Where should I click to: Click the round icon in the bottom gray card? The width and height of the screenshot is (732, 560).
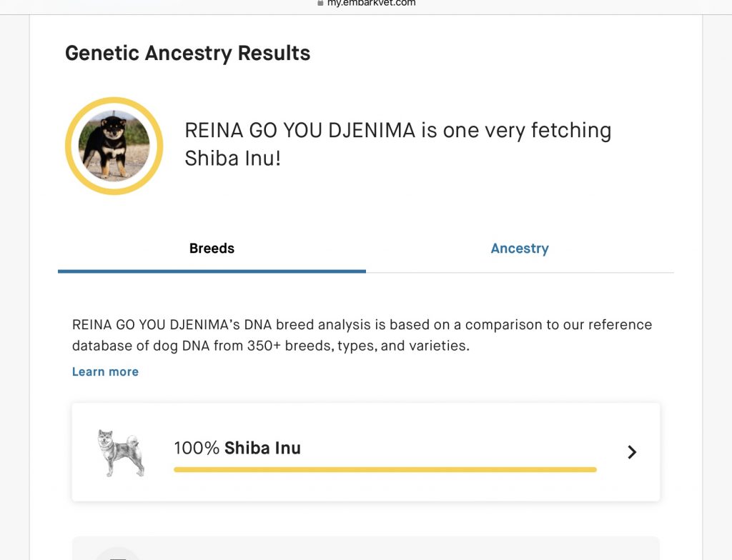point(119,554)
